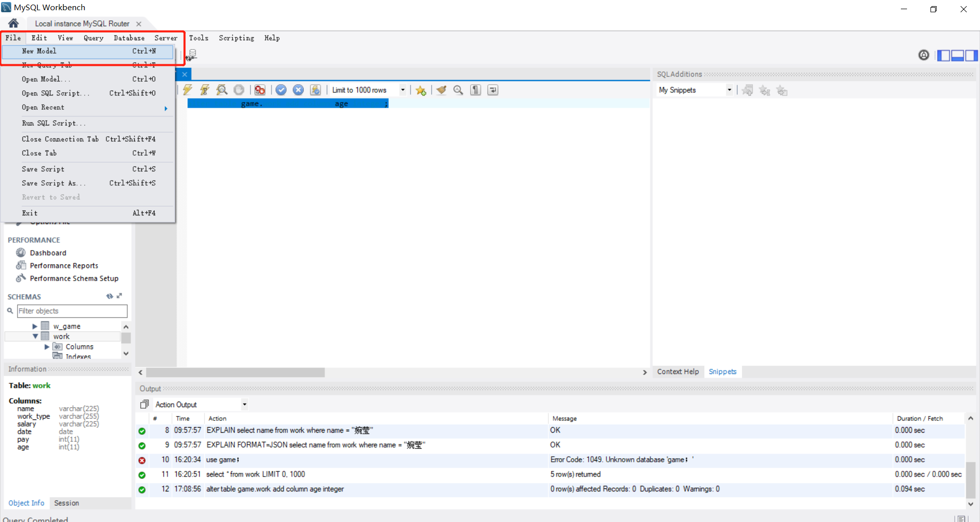Viewport: 980px width, 522px height.
Task: Toggle continue-on-error script execution icon
Action: 260,90
